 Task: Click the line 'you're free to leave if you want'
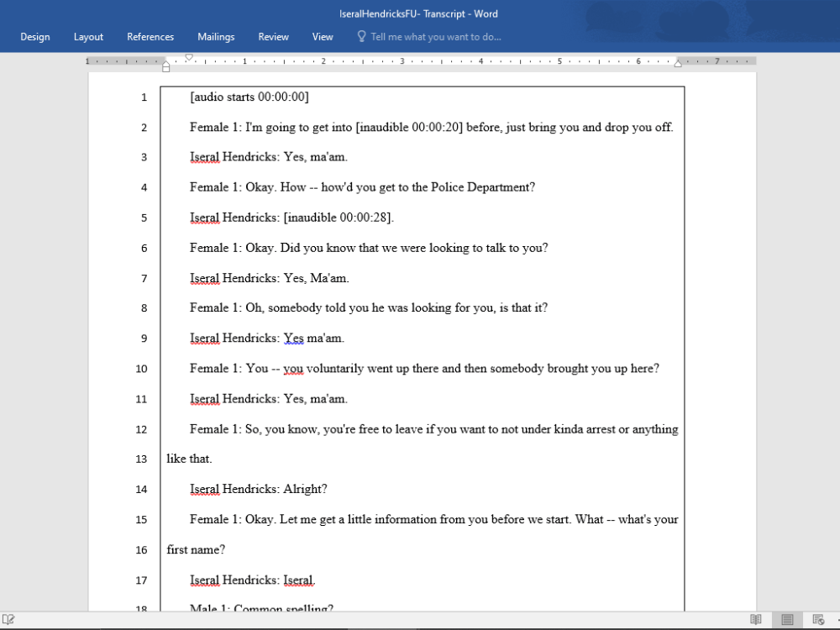click(402, 429)
